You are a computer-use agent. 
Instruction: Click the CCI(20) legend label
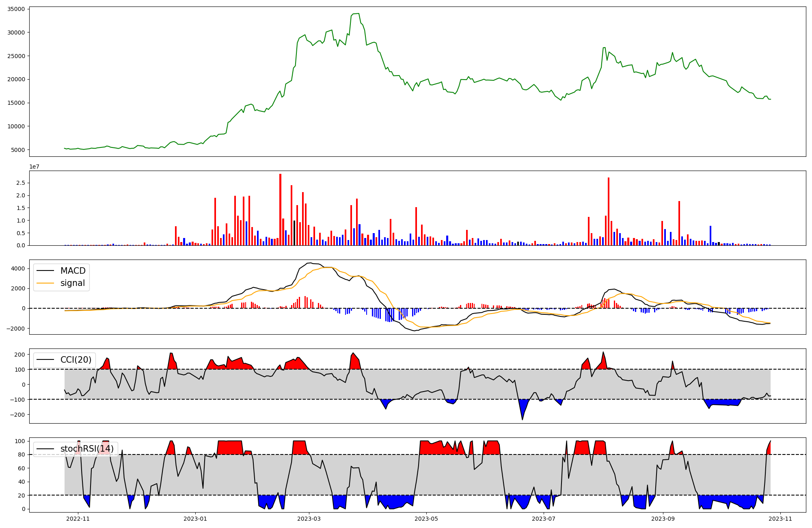click(x=76, y=360)
